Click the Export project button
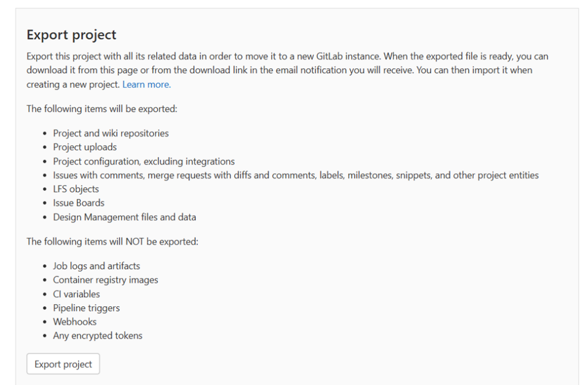 coord(63,364)
